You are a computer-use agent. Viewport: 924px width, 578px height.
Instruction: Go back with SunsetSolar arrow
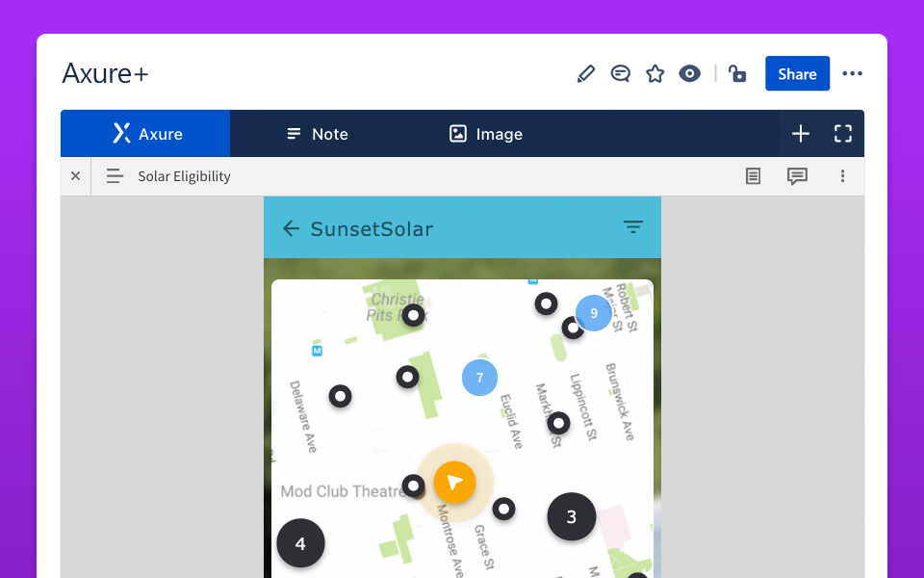point(291,228)
